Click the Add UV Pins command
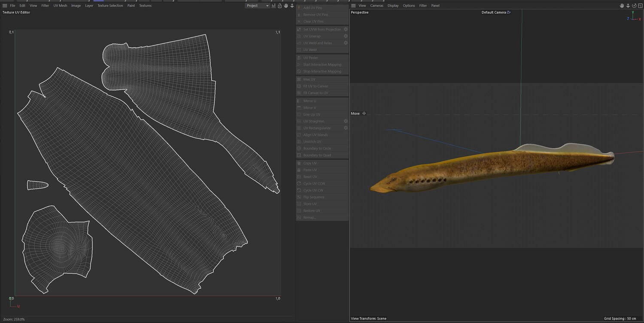The image size is (644, 323). coord(322,8)
